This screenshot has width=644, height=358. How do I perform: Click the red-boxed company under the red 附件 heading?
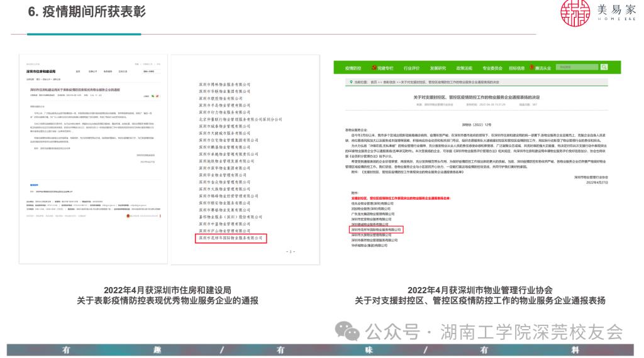(x=375, y=230)
